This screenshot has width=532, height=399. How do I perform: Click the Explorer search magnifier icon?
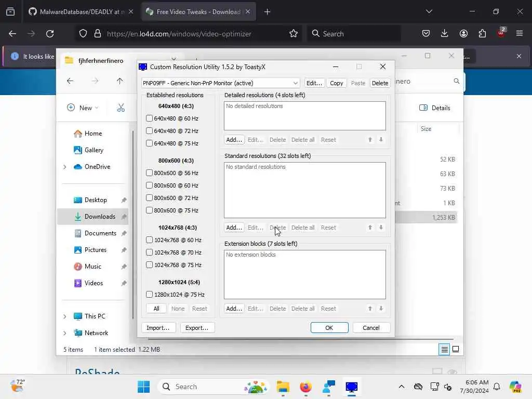[x=456, y=81]
